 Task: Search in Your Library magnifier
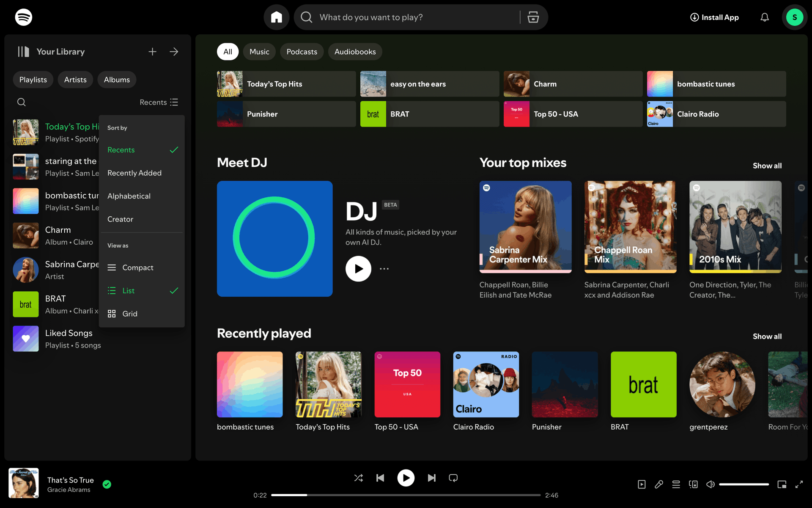point(21,102)
